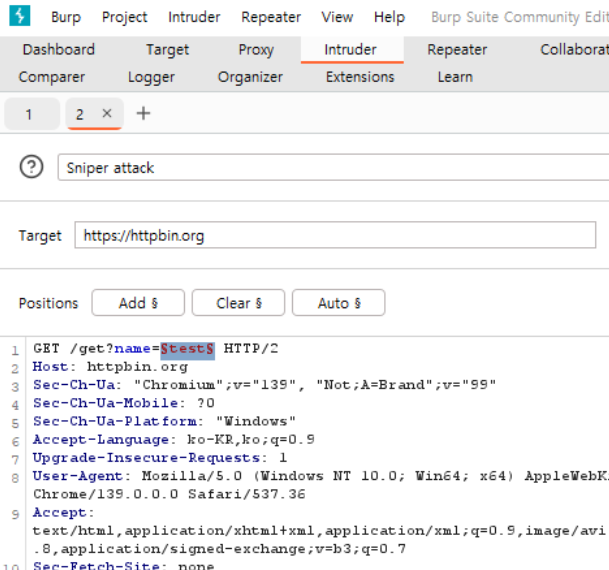Screen dimensions: 609x570
Task: Click the name parameter in request line
Action: click(x=132, y=349)
